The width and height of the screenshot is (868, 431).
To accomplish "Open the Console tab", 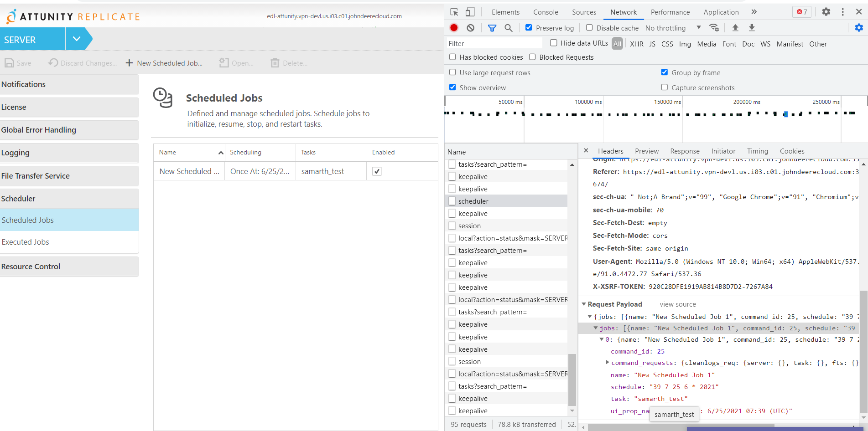I will [546, 12].
